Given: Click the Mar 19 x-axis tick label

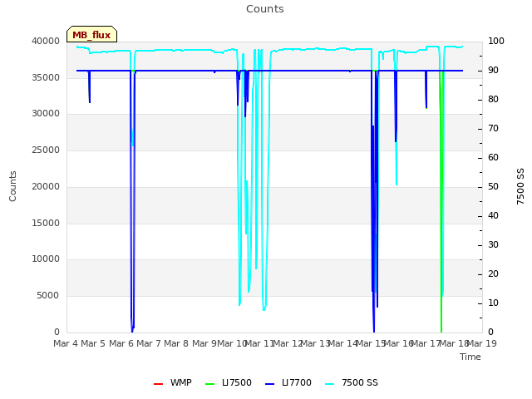Looking at the screenshot, I should (482, 343).
